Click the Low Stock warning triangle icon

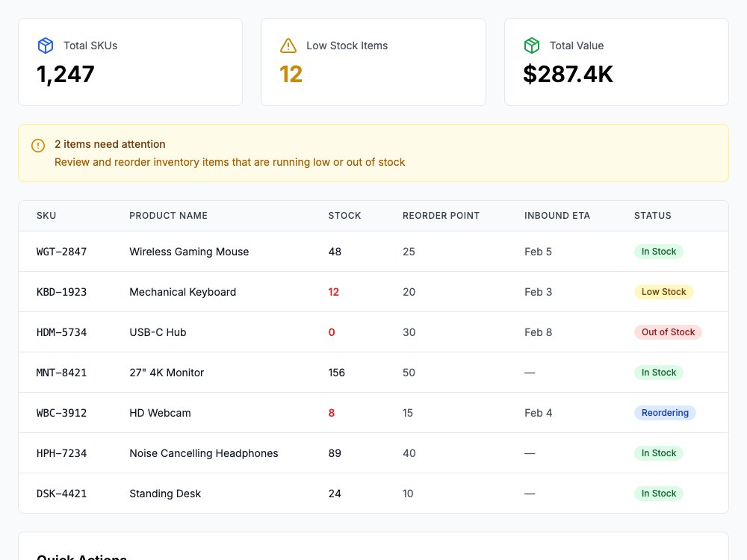[288, 46]
